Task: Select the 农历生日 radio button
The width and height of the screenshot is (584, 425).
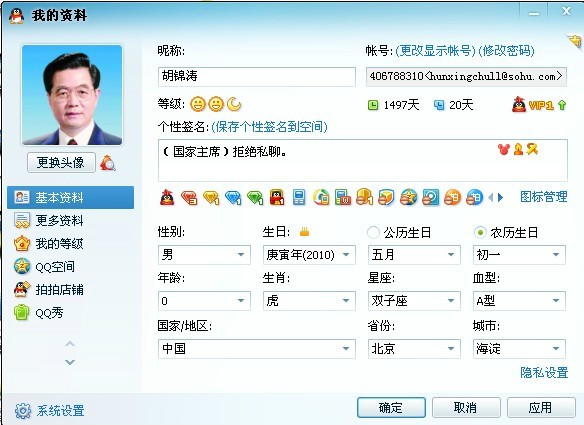Action: 480,232
